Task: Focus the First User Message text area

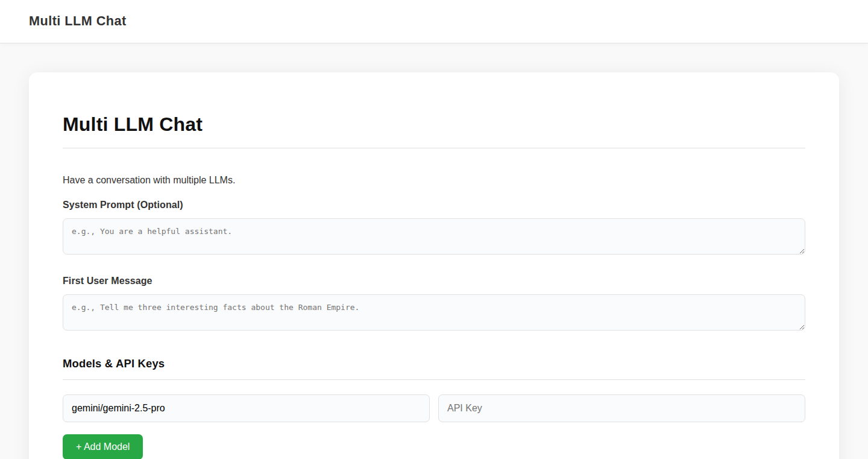Action: pyautogui.click(x=434, y=312)
